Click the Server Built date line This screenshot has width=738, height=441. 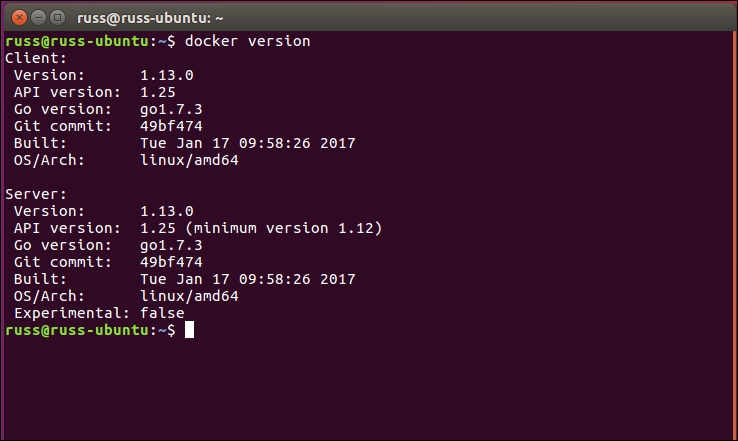point(184,279)
